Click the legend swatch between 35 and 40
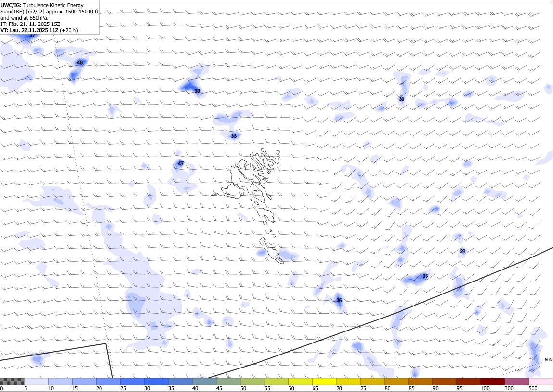Viewport: 553px width, 392px height. (180, 381)
